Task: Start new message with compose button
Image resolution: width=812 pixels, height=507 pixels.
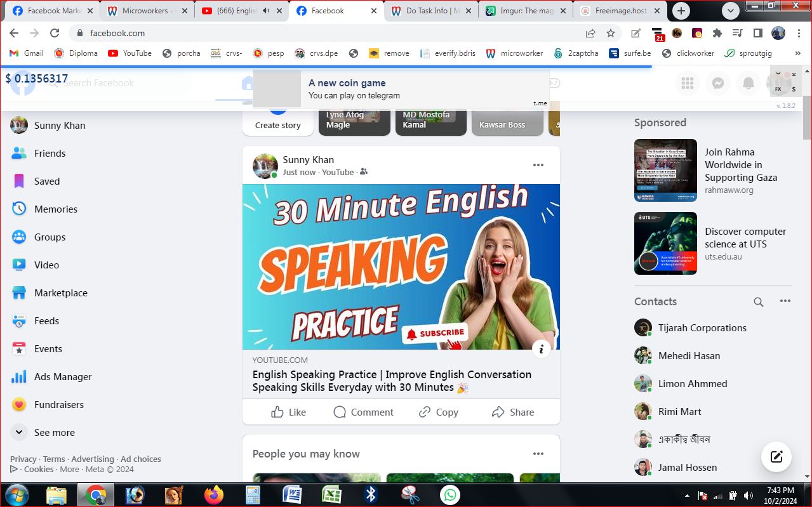Action: 776,457
